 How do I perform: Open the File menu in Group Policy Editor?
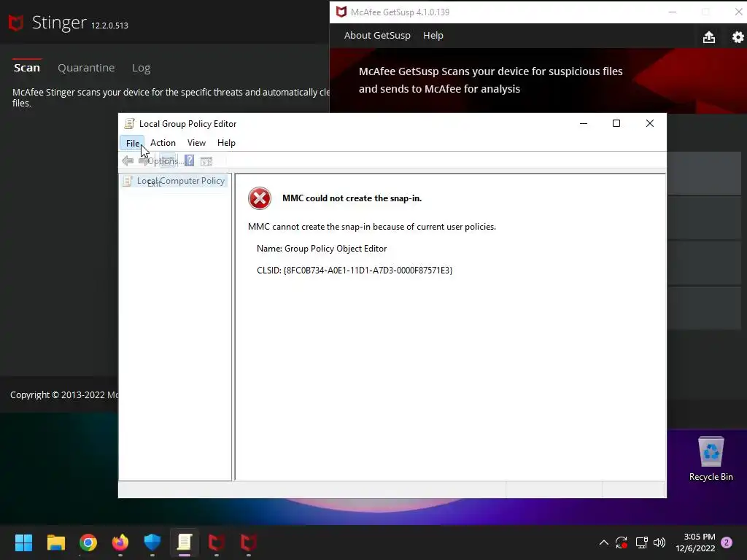click(x=133, y=143)
